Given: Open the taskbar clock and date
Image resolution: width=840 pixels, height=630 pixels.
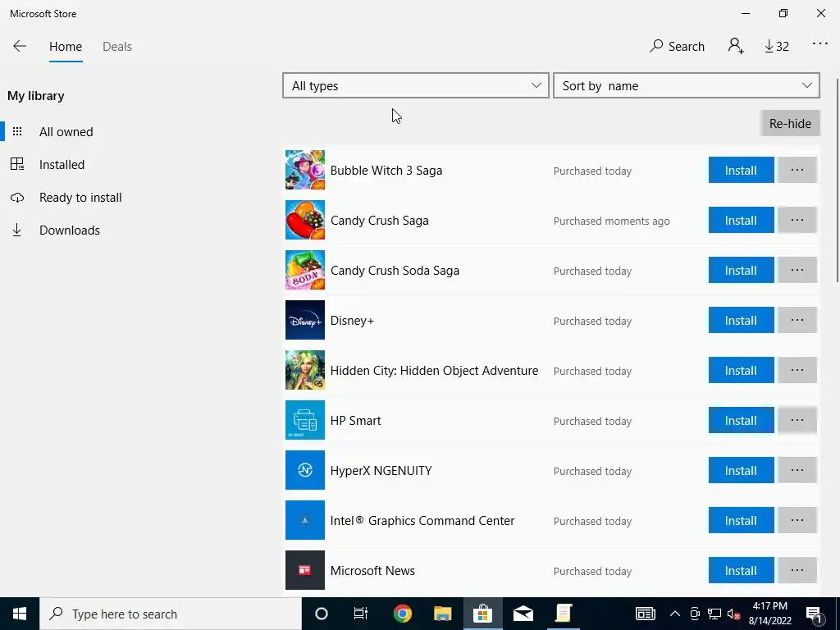Looking at the screenshot, I should click(769, 614).
